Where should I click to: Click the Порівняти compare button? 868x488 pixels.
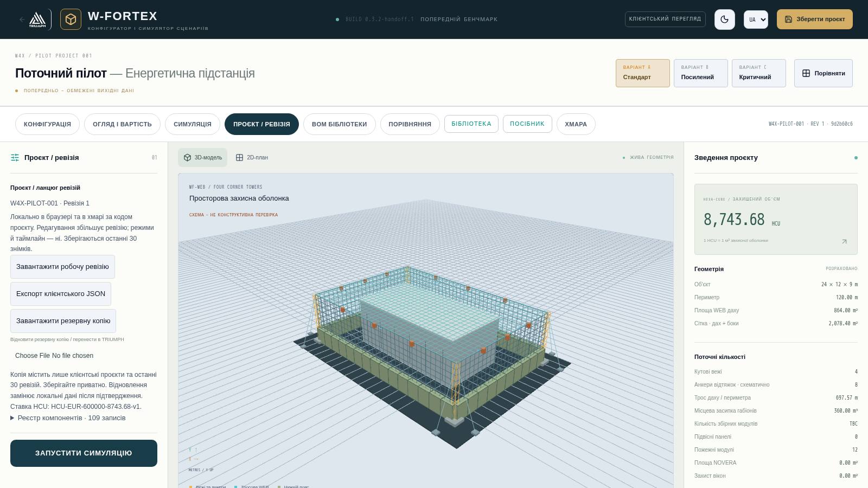click(824, 73)
